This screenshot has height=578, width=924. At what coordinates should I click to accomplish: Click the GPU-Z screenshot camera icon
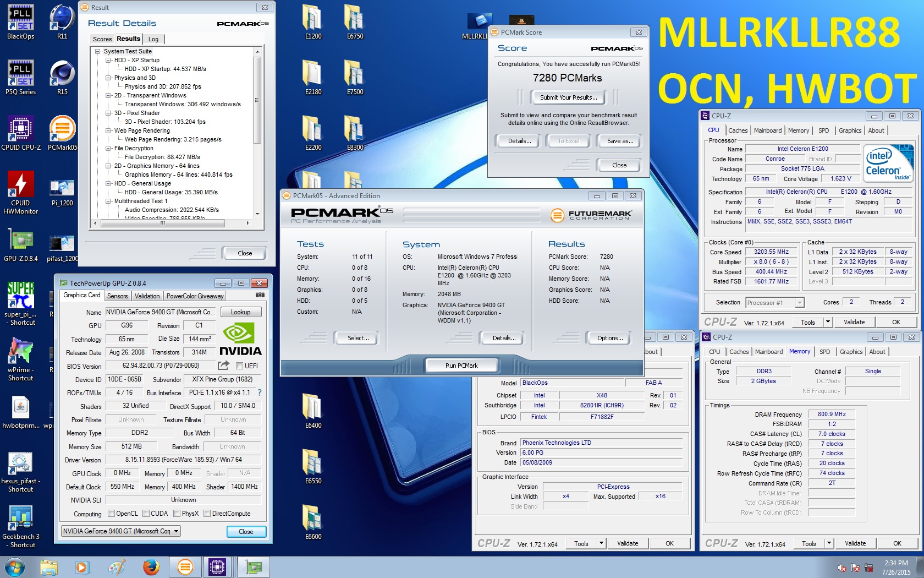(x=260, y=295)
